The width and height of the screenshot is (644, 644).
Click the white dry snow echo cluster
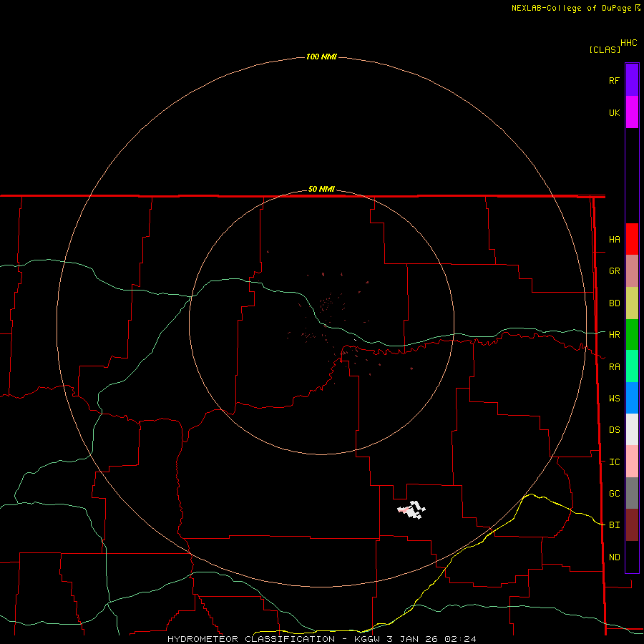pyautogui.click(x=411, y=509)
